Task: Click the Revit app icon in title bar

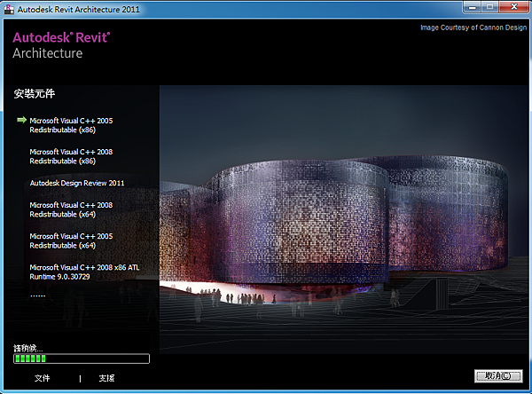Action: tap(9, 9)
